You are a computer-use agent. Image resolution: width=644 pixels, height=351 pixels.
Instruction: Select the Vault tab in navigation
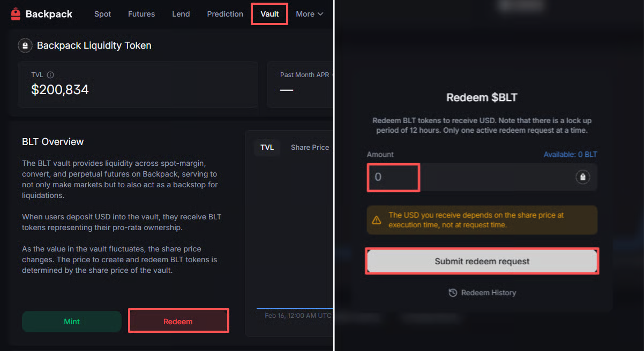pyautogui.click(x=269, y=14)
